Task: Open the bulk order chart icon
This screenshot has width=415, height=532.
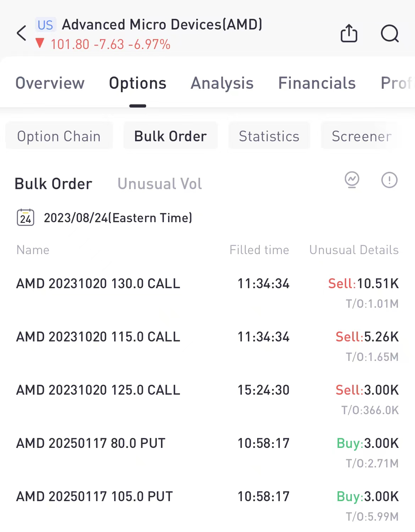Action: click(x=352, y=180)
